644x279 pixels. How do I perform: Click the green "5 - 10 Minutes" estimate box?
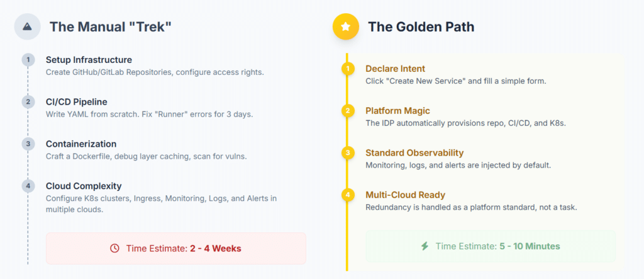coord(491,246)
